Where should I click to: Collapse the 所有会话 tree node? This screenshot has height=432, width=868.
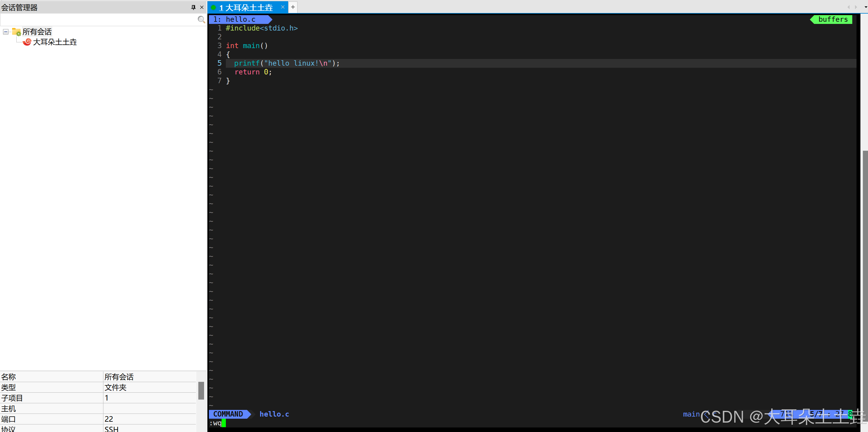(x=6, y=32)
